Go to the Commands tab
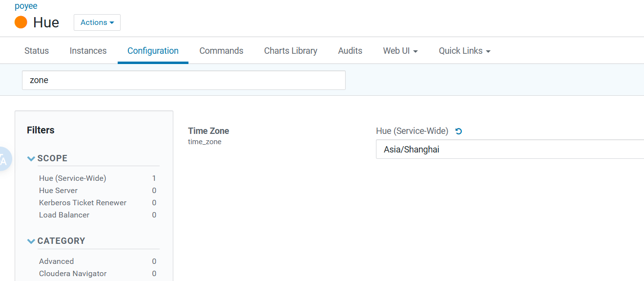The width and height of the screenshot is (644, 281). click(221, 51)
